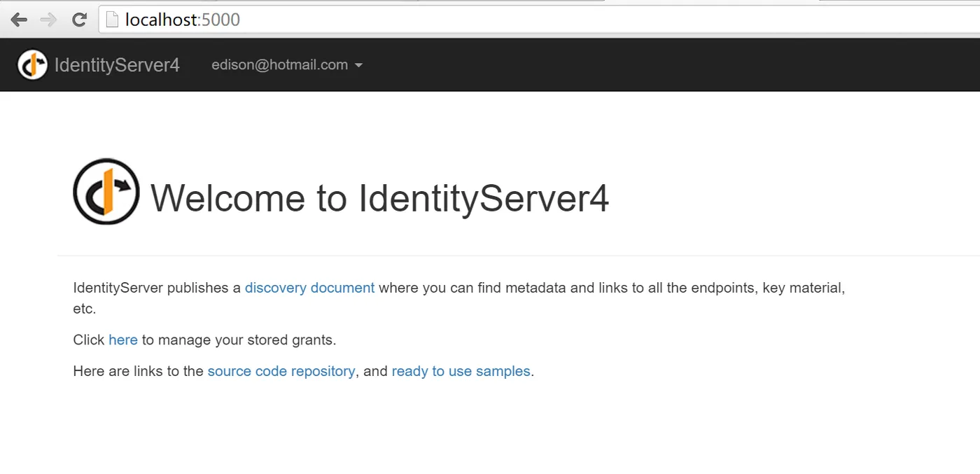Click the large IdentityServer4 logo beside the heading

click(106, 192)
